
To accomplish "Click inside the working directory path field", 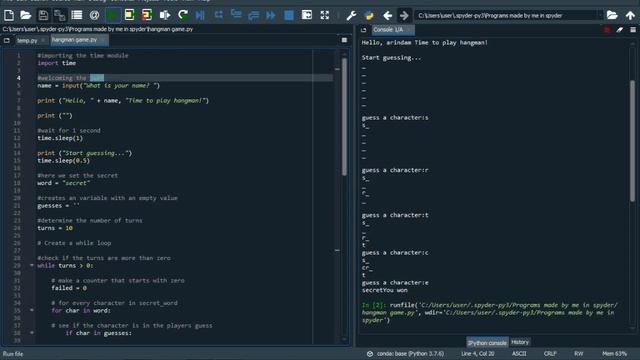I will (505, 16).
